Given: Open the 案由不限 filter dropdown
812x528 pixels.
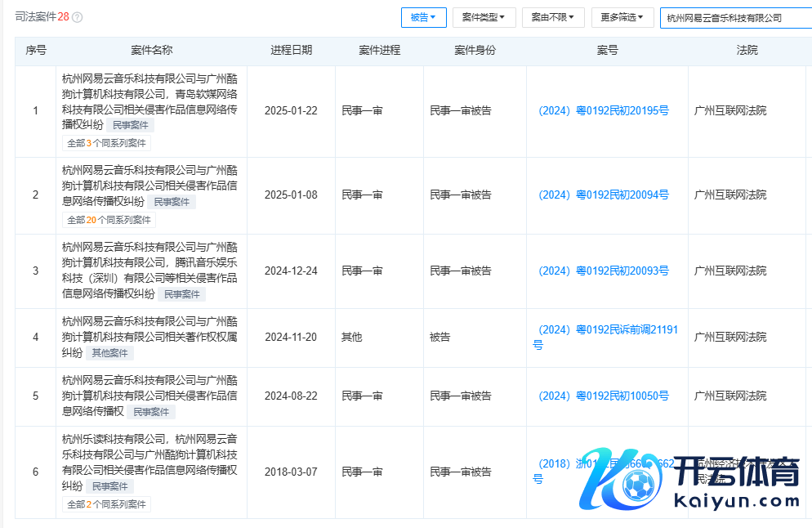Looking at the screenshot, I should click(553, 17).
